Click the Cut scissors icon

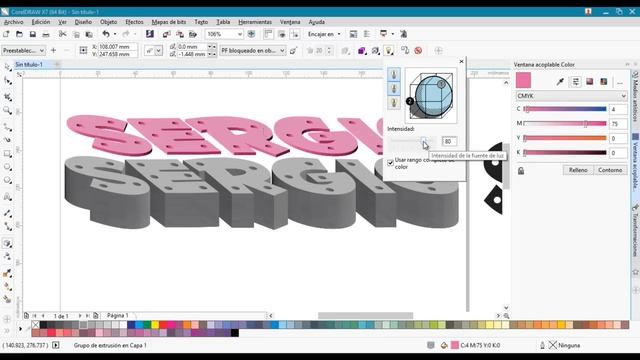click(62, 34)
